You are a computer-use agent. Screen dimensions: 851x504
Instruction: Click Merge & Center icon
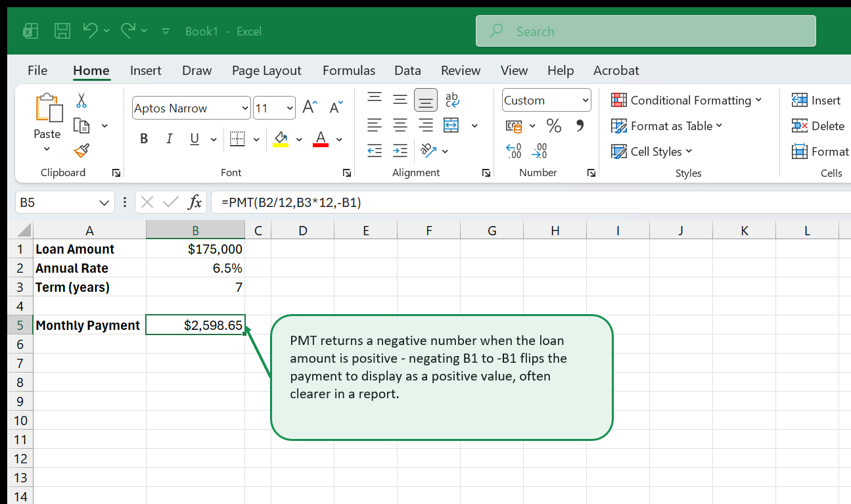pos(451,125)
